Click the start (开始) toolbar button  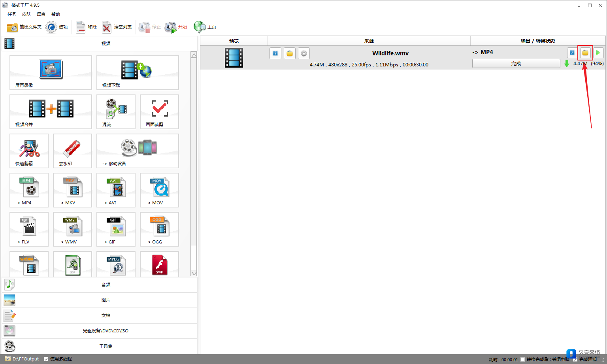coord(176,27)
